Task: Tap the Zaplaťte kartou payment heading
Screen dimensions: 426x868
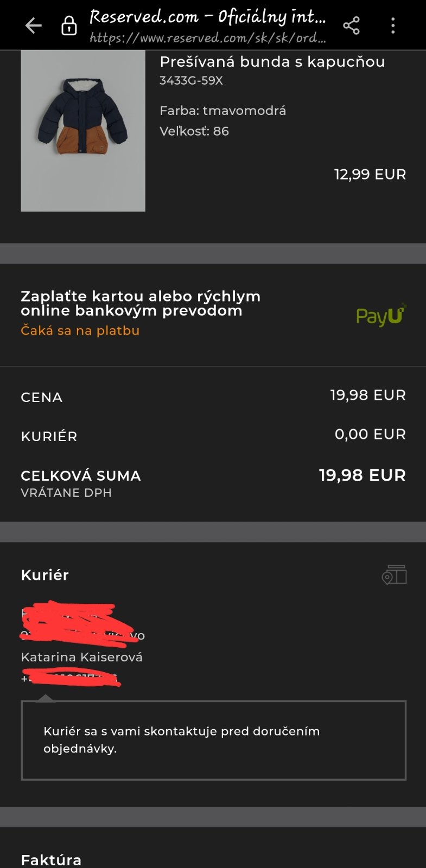Action: coord(141,303)
